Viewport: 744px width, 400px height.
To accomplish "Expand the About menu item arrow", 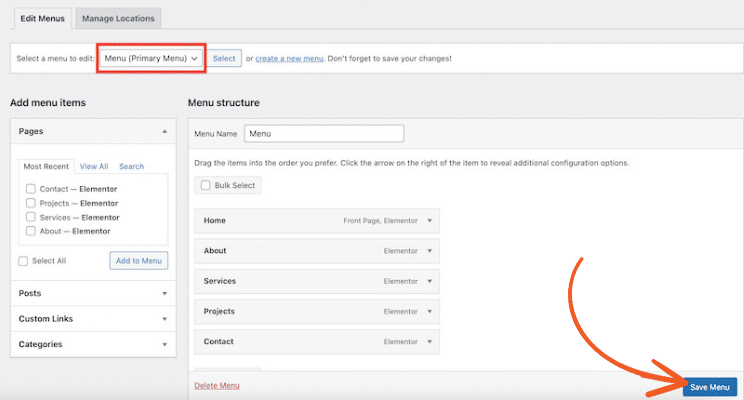I will click(x=429, y=251).
